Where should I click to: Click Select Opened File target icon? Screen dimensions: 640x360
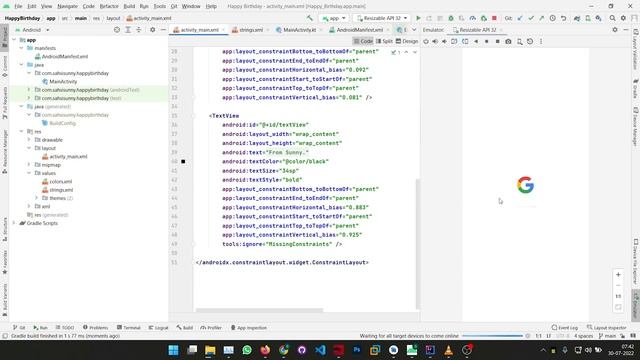click(x=117, y=30)
